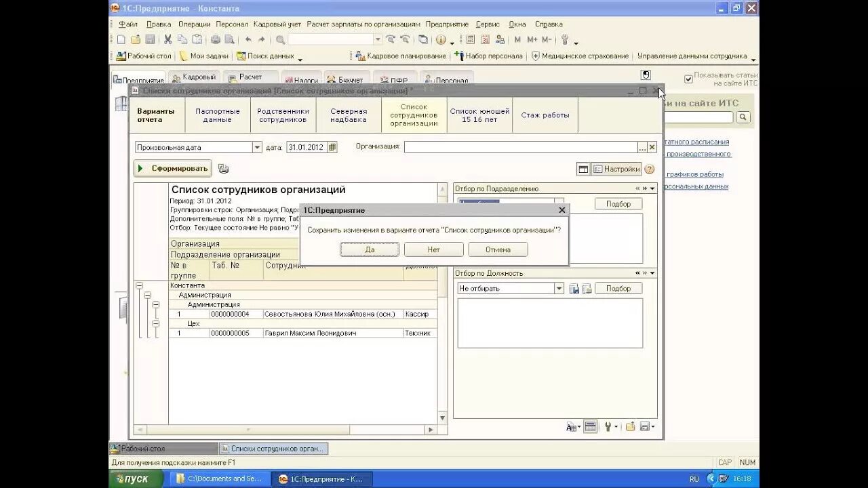Click the Print toolbar icon
This screenshot has height=488, width=868.
click(x=216, y=40)
